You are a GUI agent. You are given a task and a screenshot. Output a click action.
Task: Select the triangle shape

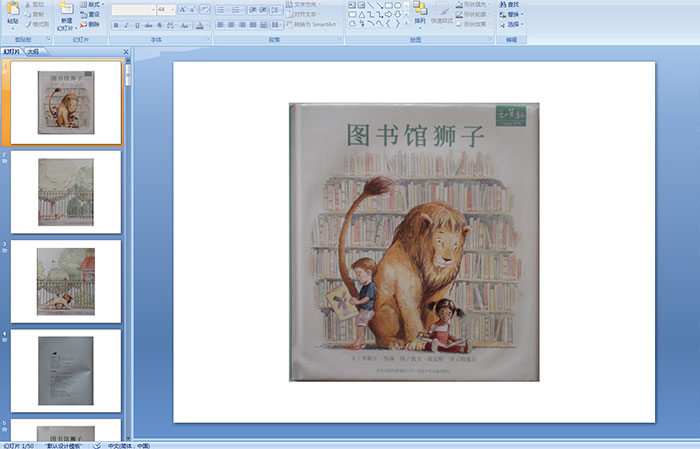pyautogui.click(x=361, y=15)
